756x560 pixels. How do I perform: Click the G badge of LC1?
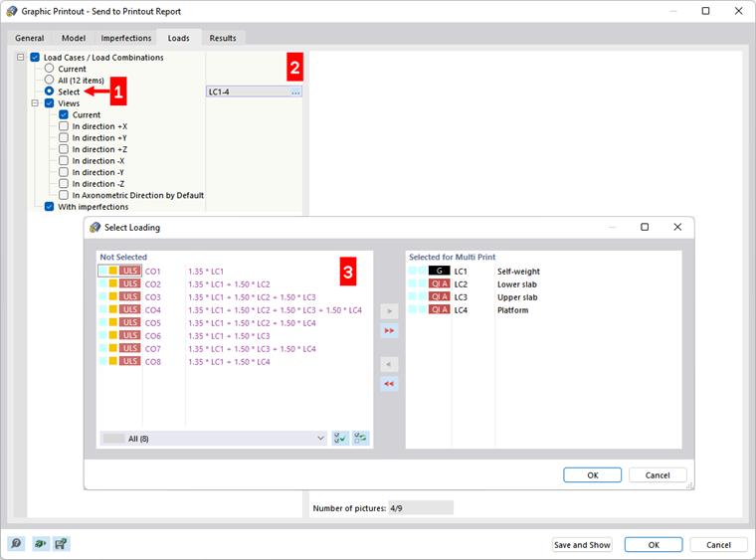point(440,271)
